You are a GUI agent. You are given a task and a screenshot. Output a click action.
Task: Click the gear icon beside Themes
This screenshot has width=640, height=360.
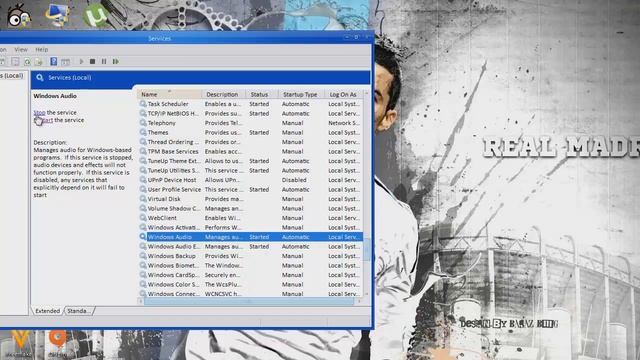tap(143, 132)
